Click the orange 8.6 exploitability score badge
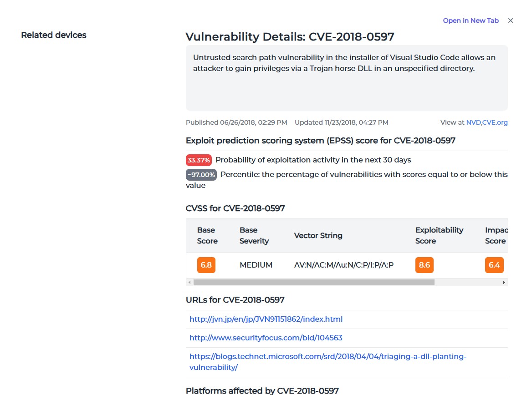The image size is (532, 395). tap(425, 265)
